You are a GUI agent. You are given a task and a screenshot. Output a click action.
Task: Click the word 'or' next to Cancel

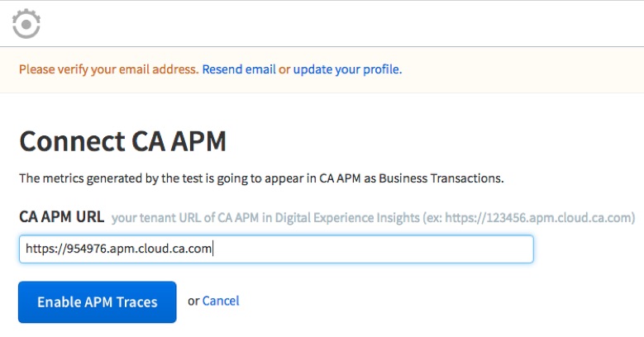tap(193, 301)
